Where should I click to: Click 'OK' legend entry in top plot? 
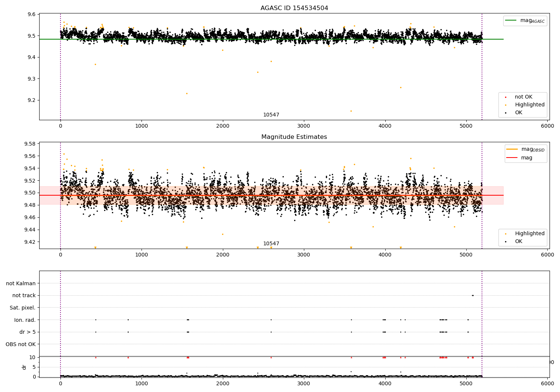tap(519, 113)
